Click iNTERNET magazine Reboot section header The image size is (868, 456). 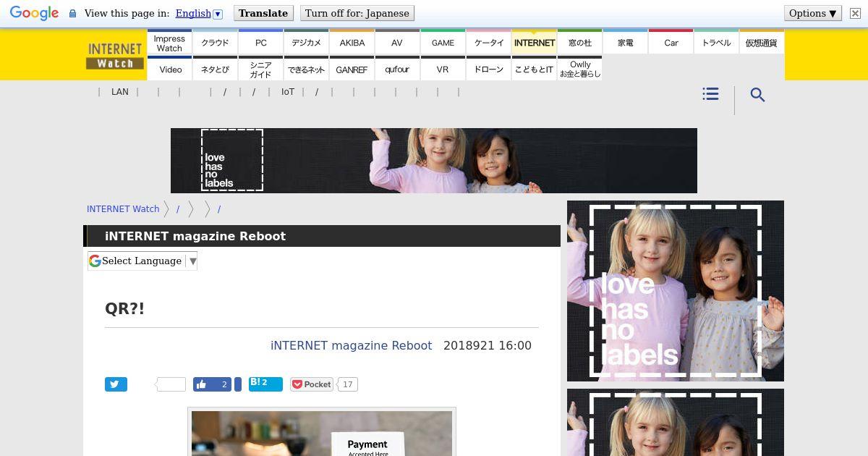[x=195, y=236]
